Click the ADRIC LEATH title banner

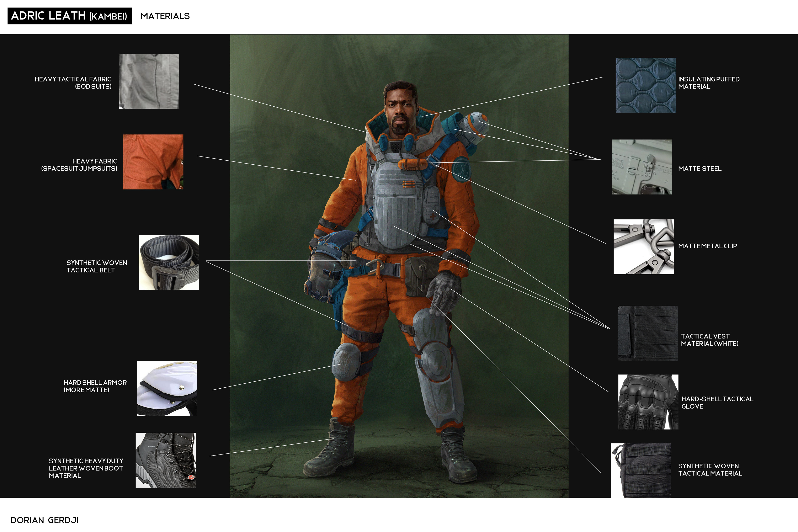(x=70, y=16)
